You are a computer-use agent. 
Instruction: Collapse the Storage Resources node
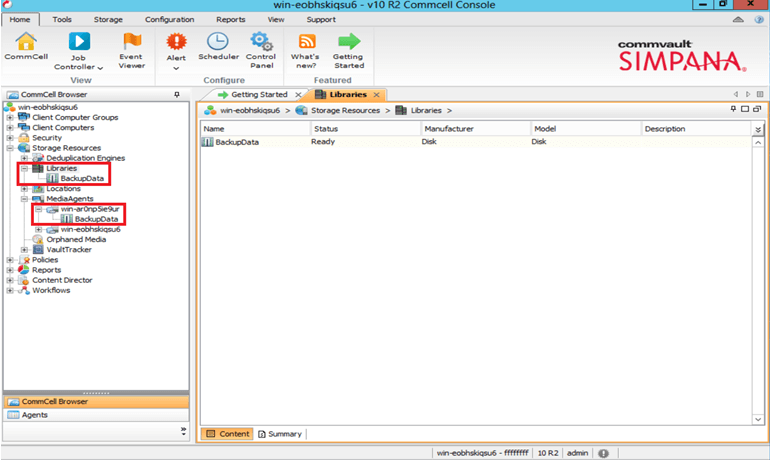[x=10, y=148]
